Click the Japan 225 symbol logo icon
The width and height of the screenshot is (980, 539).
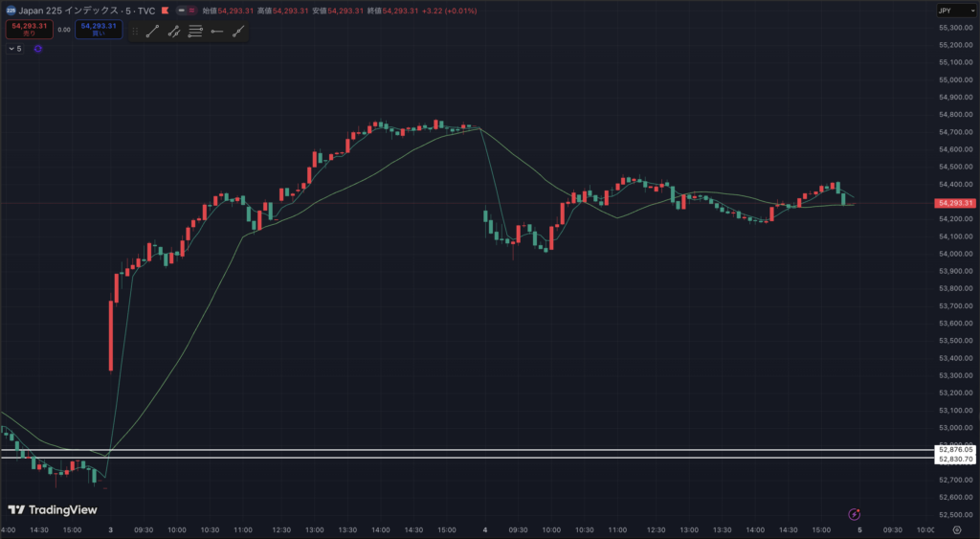[11, 11]
